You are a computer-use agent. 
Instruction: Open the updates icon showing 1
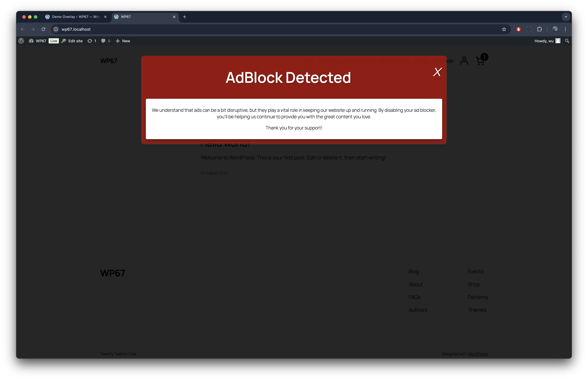[x=92, y=41]
